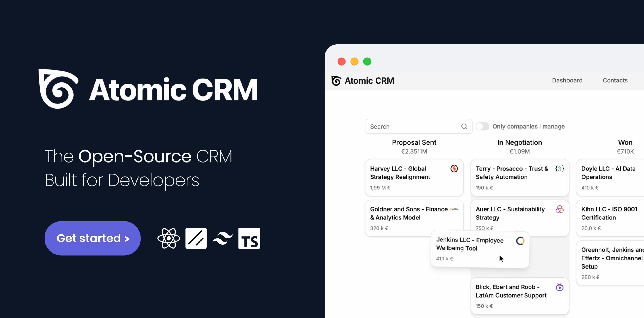The image size is (644, 318).
Task: Click the circular logo on Jenkins LLC card
Action: (x=521, y=241)
